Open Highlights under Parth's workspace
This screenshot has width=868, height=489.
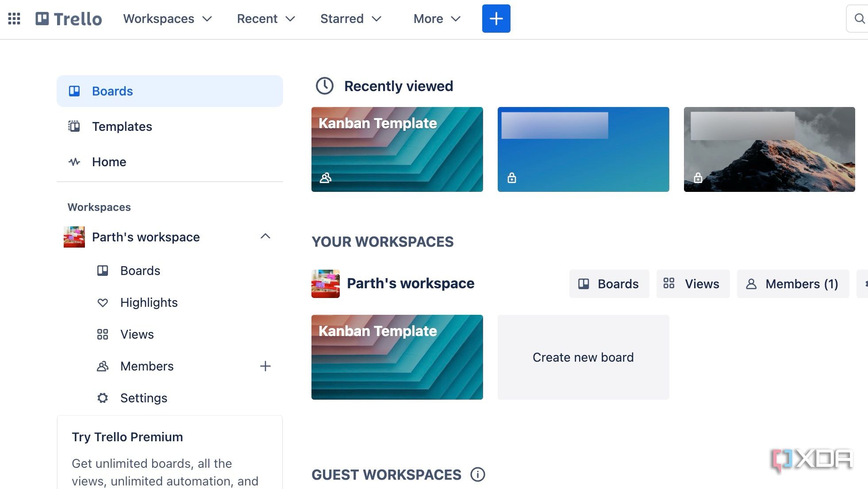coord(149,302)
